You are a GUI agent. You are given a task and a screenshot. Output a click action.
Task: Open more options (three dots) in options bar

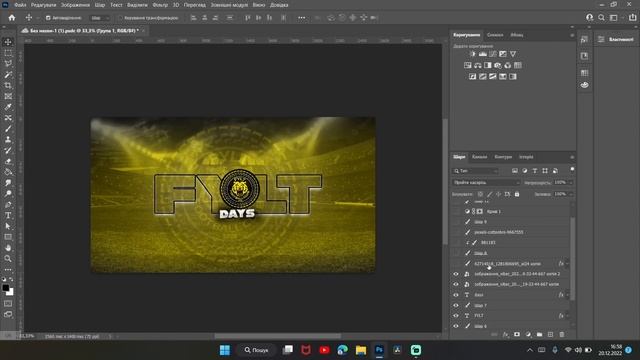pos(302,18)
